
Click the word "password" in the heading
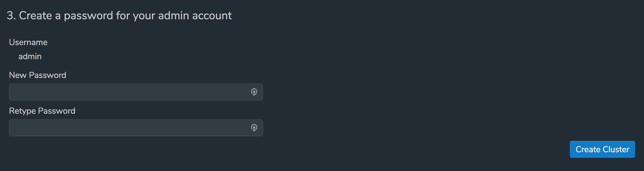(x=89, y=16)
